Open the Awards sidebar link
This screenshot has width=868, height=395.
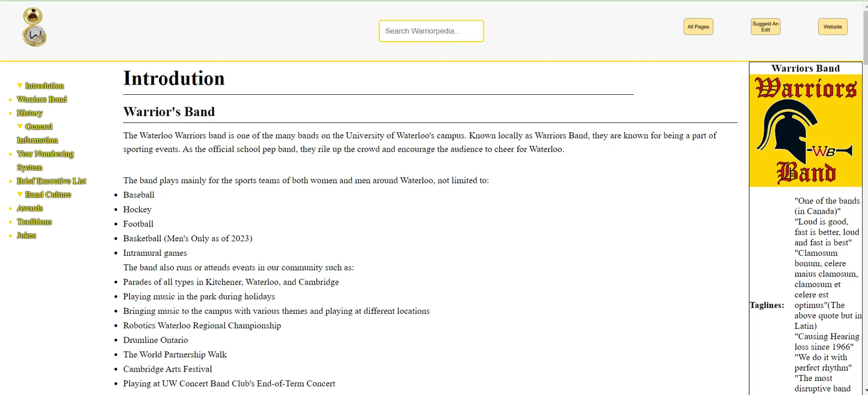pyautogui.click(x=30, y=208)
